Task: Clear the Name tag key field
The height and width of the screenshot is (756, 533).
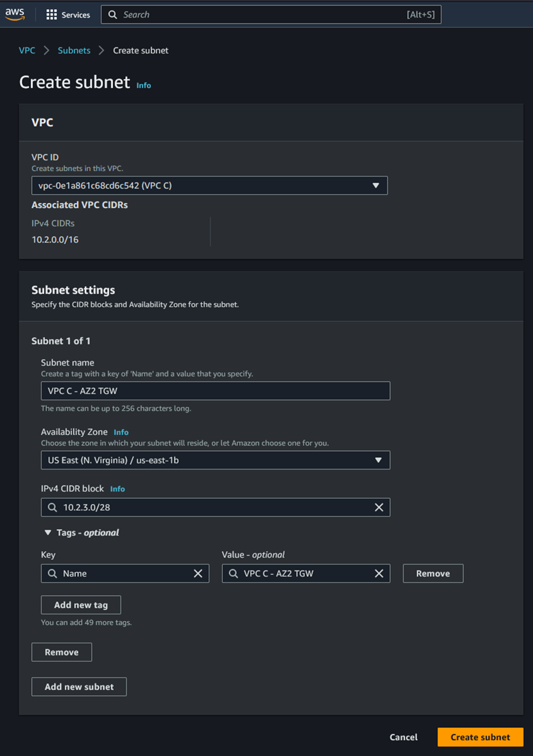Action: click(198, 573)
